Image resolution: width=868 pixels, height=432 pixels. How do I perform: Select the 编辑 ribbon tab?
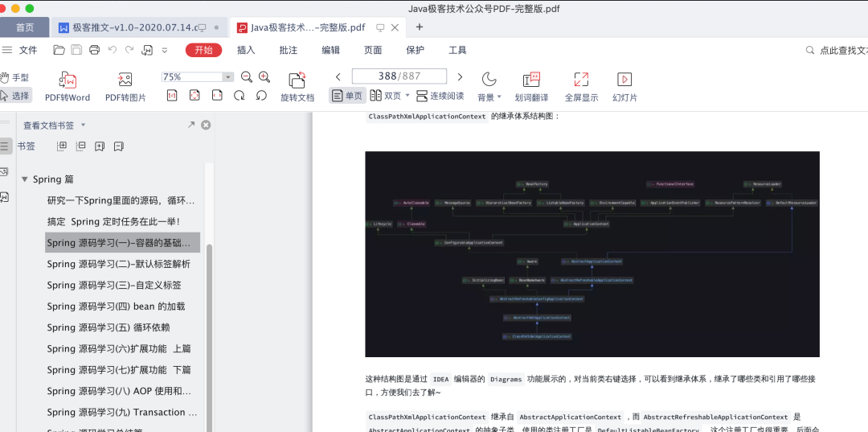pos(330,50)
